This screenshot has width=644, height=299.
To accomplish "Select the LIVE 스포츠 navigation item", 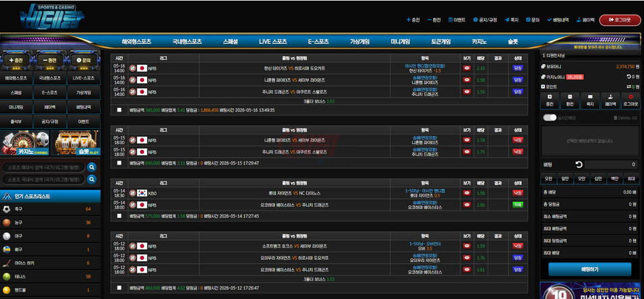I will click(273, 41).
